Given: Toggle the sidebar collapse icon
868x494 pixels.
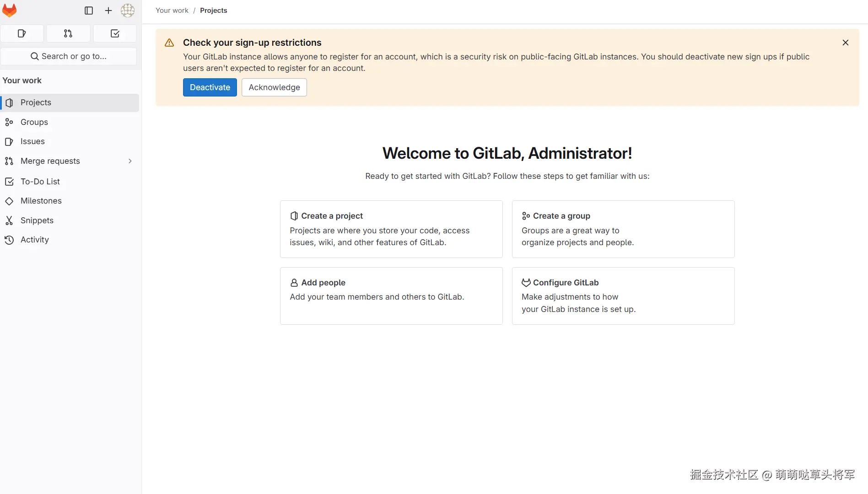Looking at the screenshot, I should [x=89, y=11].
